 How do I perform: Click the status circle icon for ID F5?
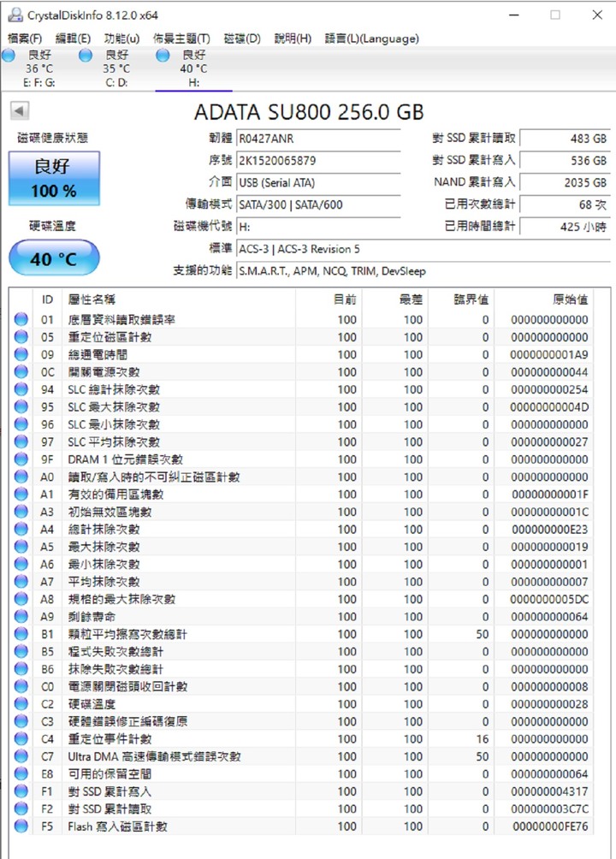[21, 826]
